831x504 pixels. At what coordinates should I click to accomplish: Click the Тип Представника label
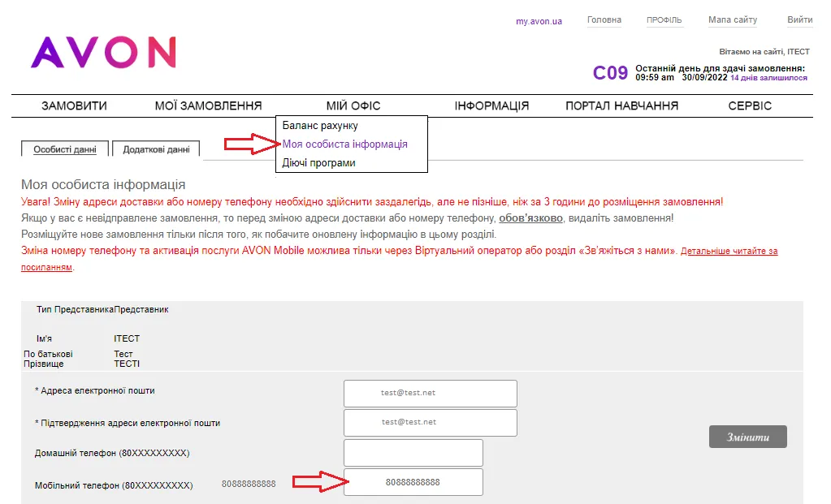(x=75, y=309)
